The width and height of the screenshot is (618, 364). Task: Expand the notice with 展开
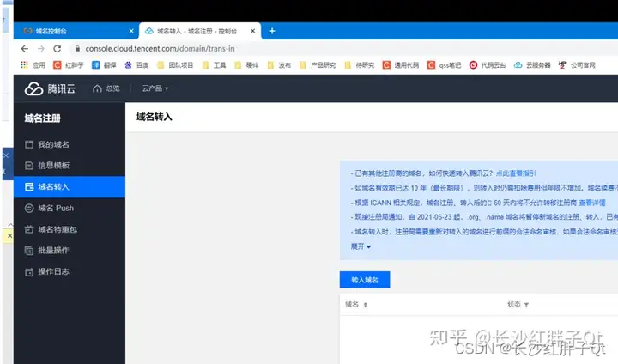360,246
